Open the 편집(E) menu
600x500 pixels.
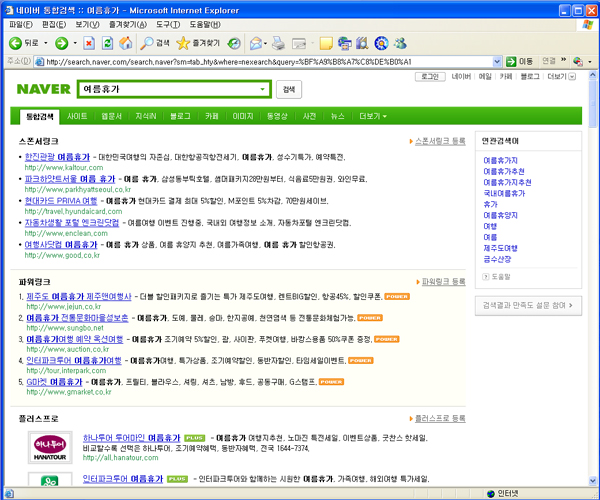[x=54, y=24]
